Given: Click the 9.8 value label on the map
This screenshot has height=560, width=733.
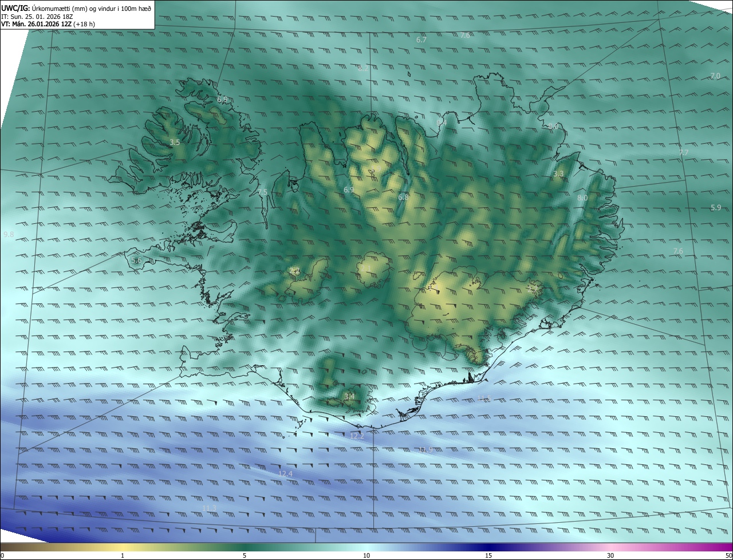Looking at the screenshot, I should (x=9, y=235).
